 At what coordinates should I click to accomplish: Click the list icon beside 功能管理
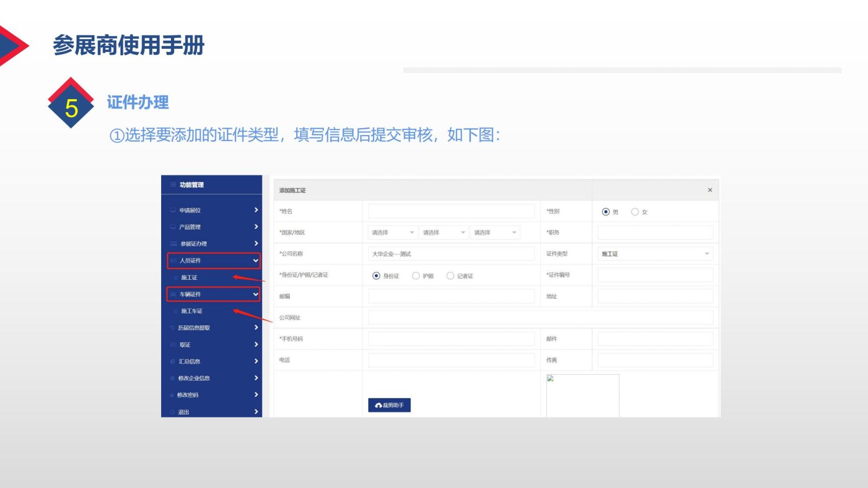[x=173, y=185]
